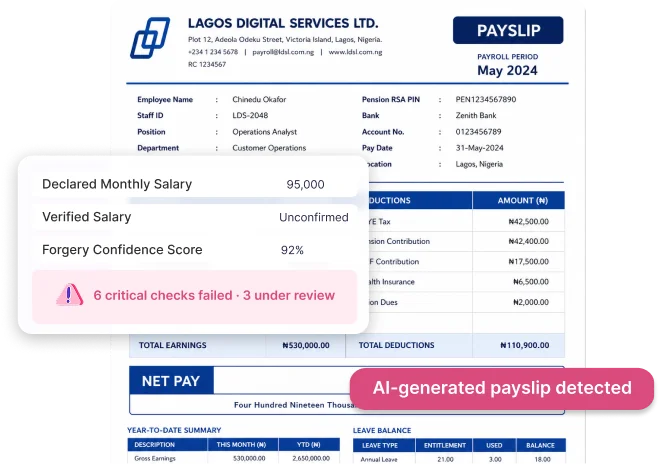Click the TOTAL DEDUCTIONS label
Image resolution: width=659 pixels, height=464 pixels.
pyautogui.click(x=396, y=345)
